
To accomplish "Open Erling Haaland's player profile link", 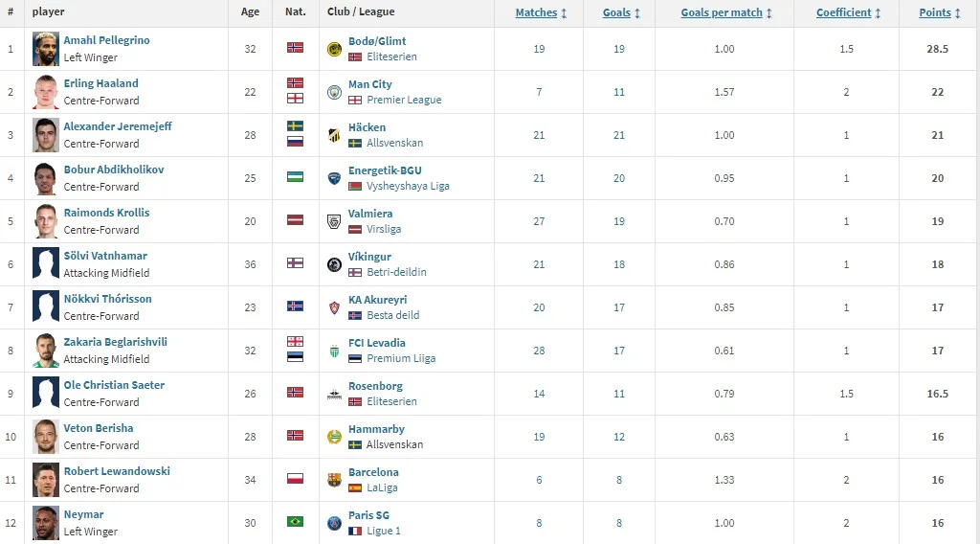I will coord(100,83).
